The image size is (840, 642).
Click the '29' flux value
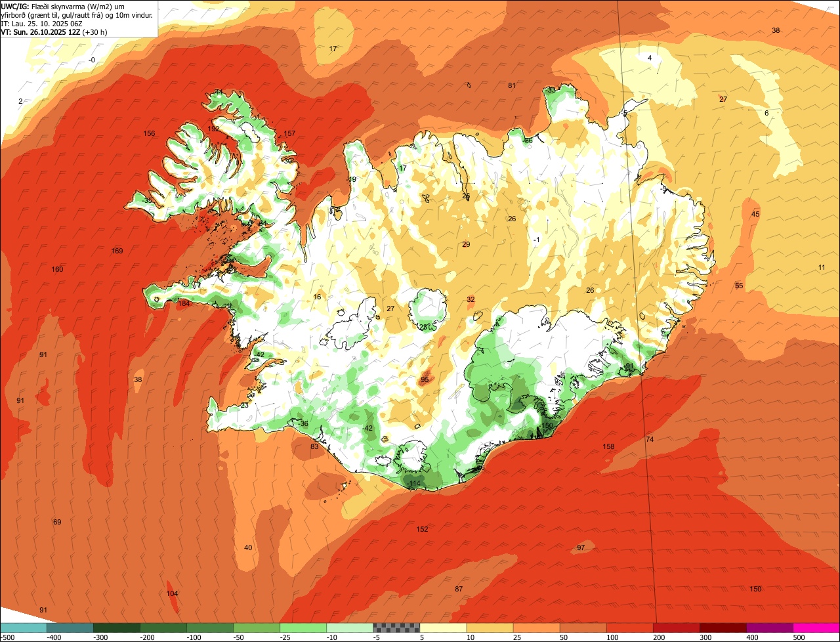pos(466,245)
